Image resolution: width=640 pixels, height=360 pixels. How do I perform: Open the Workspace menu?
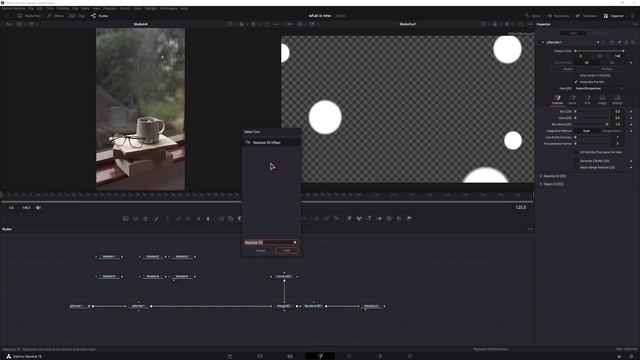[x=169, y=8]
